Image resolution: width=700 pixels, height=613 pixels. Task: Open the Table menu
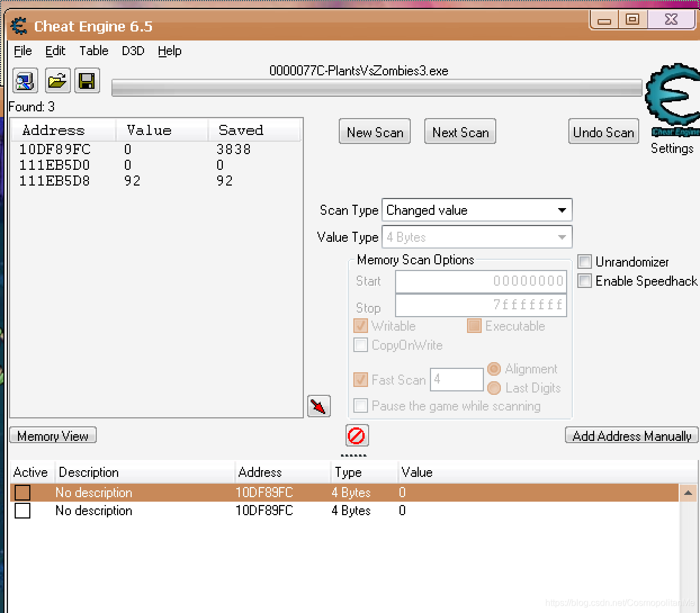pyautogui.click(x=93, y=51)
